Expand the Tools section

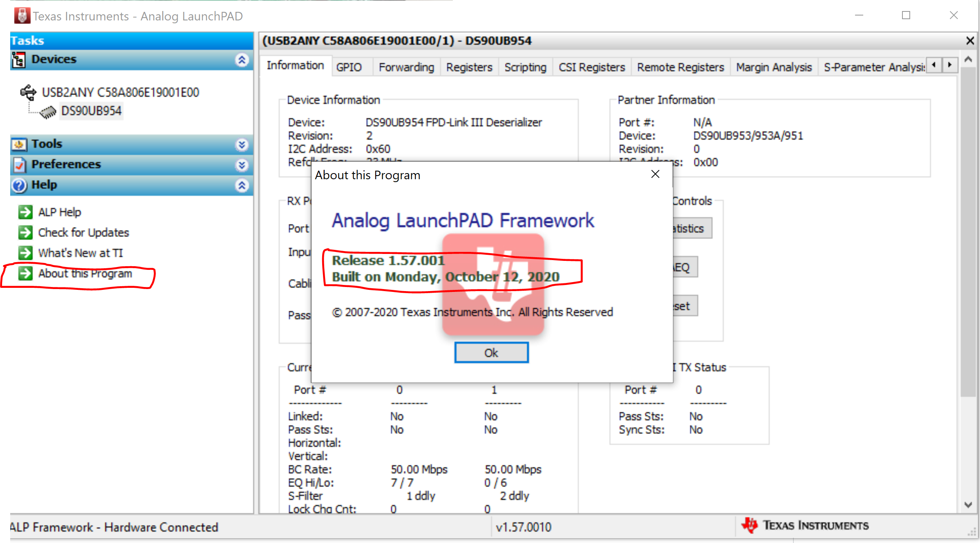(x=242, y=145)
